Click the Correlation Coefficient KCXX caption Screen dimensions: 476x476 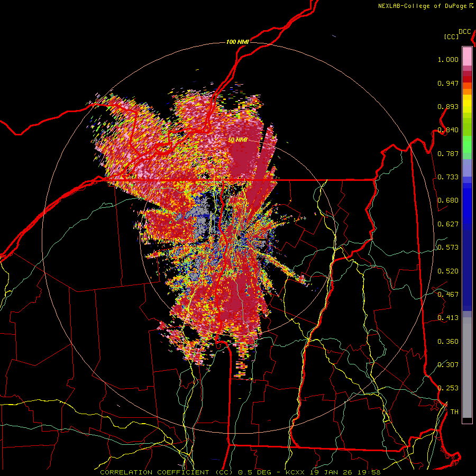[x=240, y=472]
